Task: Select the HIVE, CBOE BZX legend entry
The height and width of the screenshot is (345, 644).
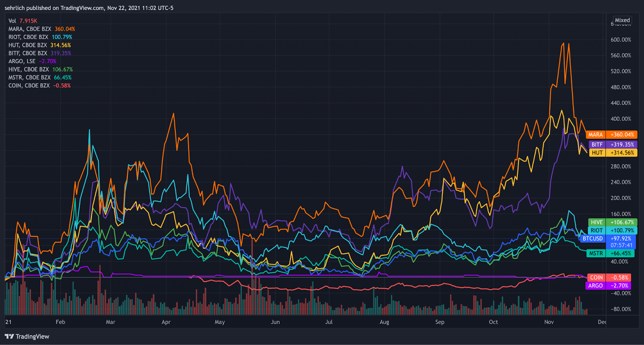Action: (x=41, y=69)
